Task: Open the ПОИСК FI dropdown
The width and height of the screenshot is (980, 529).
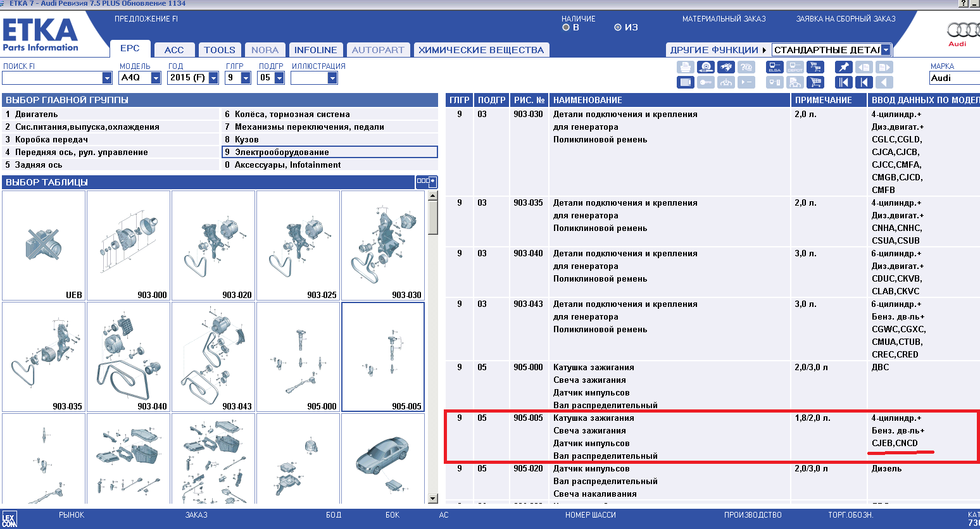Action: (107, 78)
